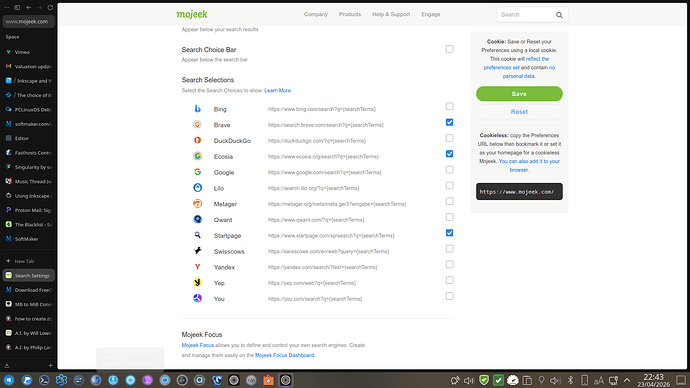
Task: Open the browser three-dots menu
Action: click(7, 7)
